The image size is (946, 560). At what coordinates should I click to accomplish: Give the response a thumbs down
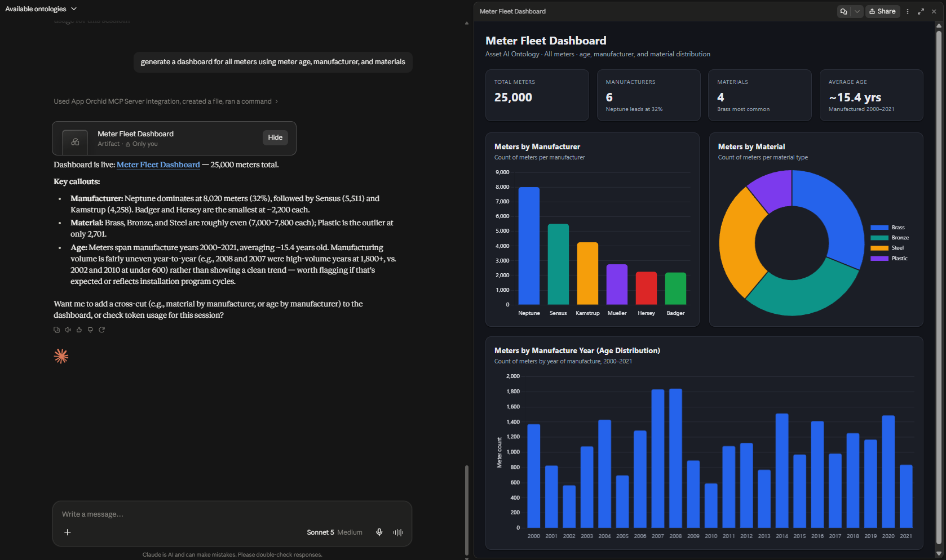point(90,330)
